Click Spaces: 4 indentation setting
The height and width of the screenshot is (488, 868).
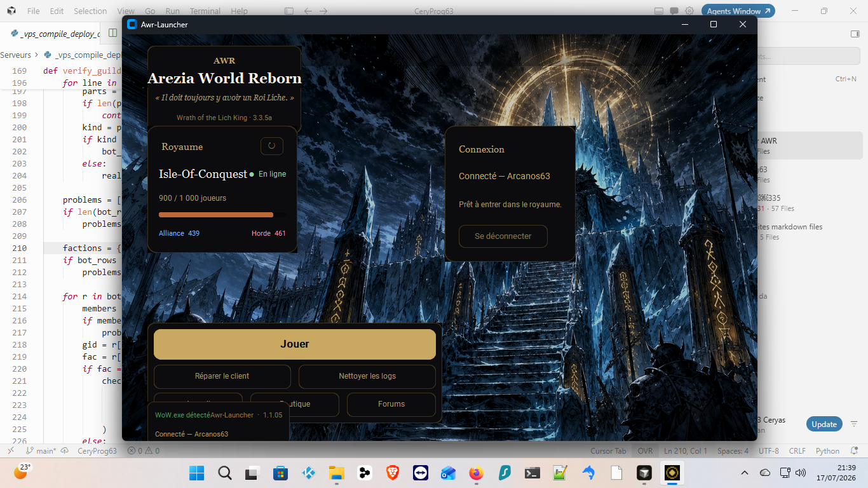coord(733,451)
